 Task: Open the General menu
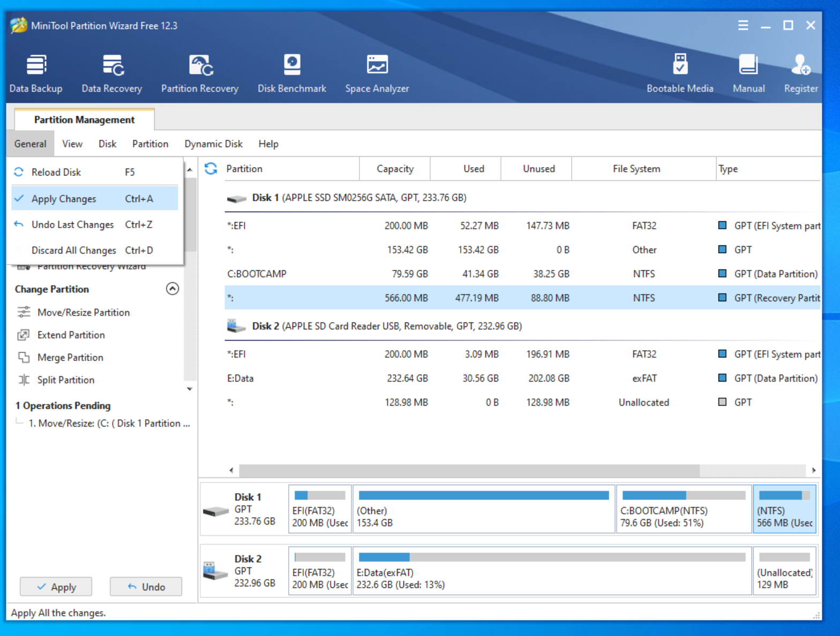pyautogui.click(x=31, y=143)
